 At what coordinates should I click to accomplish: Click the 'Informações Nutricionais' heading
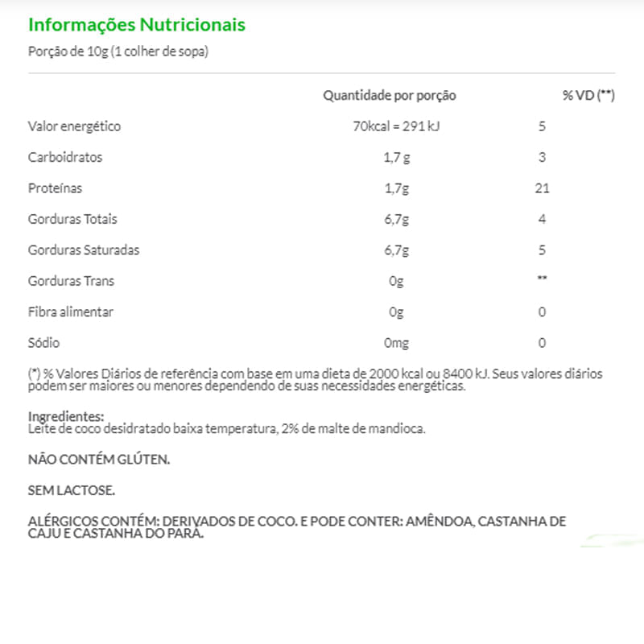coord(137,24)
